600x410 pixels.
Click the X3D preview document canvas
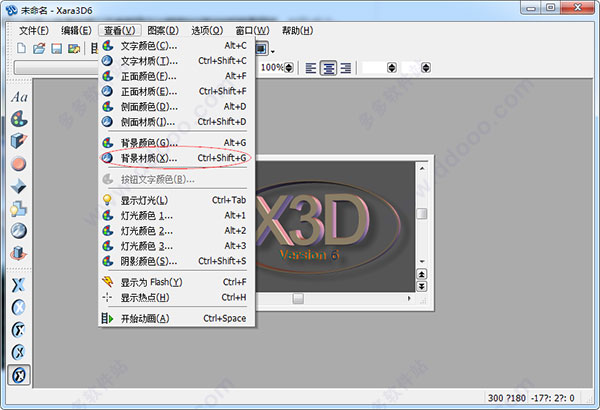pos(335,226)
